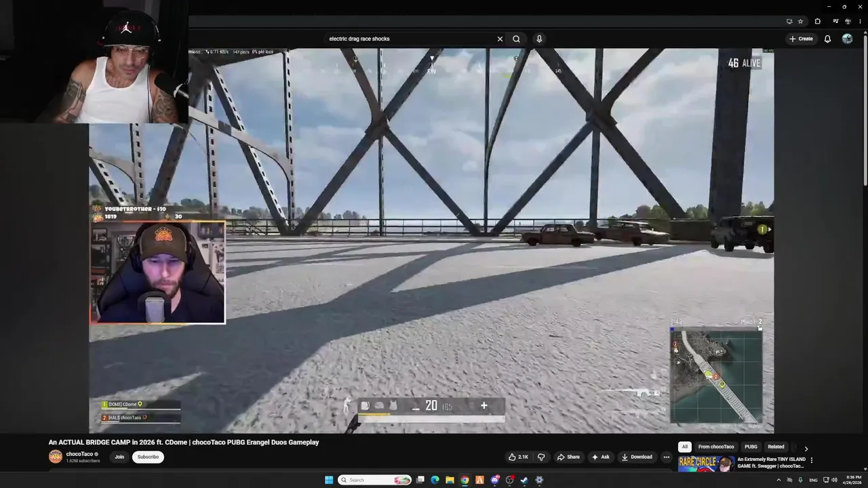Open the Windows Start menu

pos(329,480)
